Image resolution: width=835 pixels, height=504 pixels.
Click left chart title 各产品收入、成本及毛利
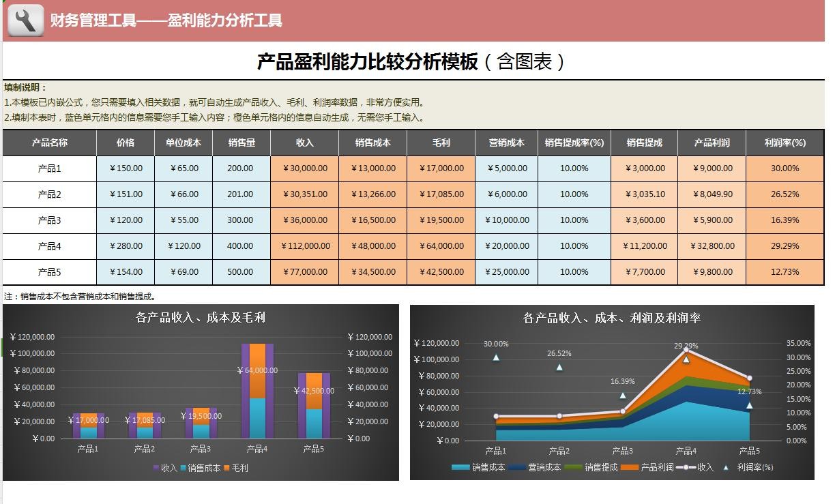201,317
